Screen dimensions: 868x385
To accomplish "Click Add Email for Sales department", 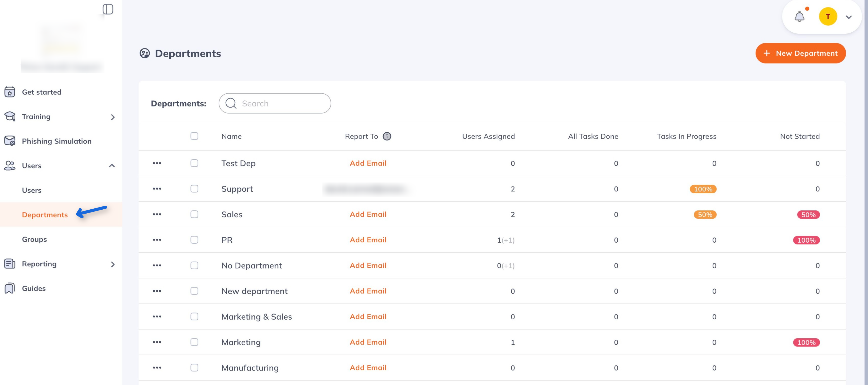I will (368, 214).
